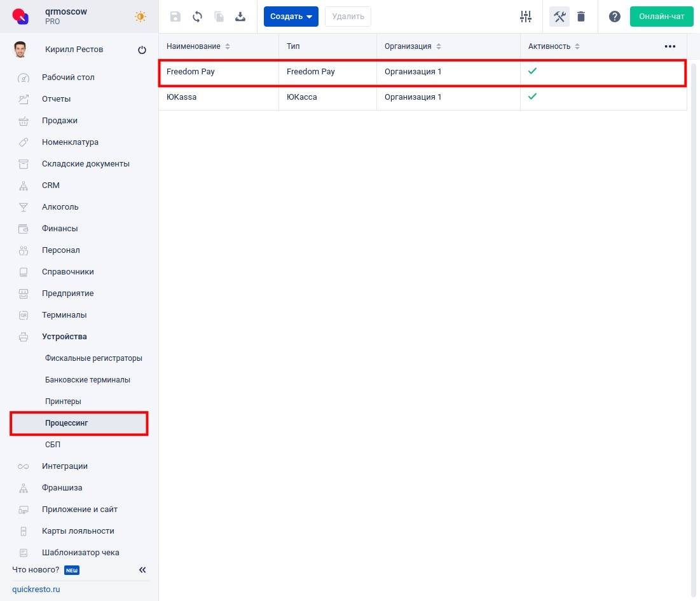Expand the Интеграции sidebar section
The height and width of the screenshot is (601, 700).
65,466
